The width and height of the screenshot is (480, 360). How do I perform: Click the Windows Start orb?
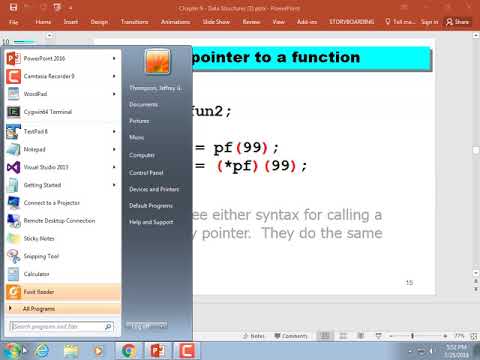click(12, 351)
